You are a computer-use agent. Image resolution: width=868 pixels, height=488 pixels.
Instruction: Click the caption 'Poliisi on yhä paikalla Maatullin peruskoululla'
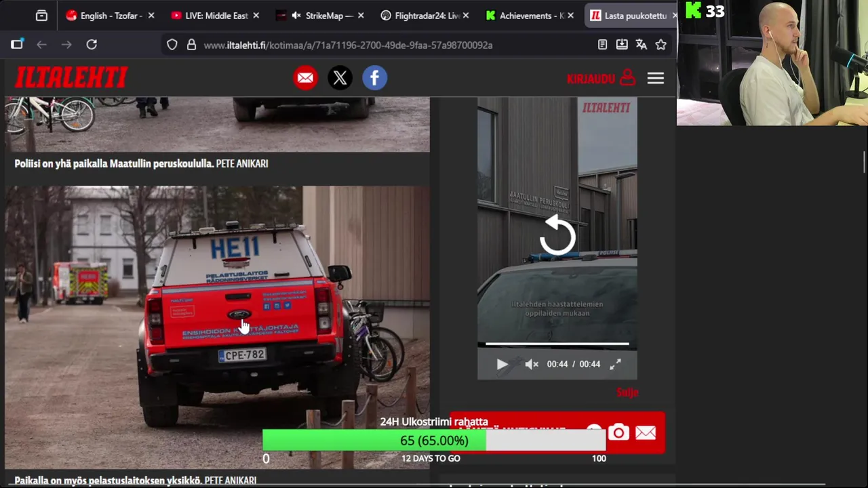(114, 163)
